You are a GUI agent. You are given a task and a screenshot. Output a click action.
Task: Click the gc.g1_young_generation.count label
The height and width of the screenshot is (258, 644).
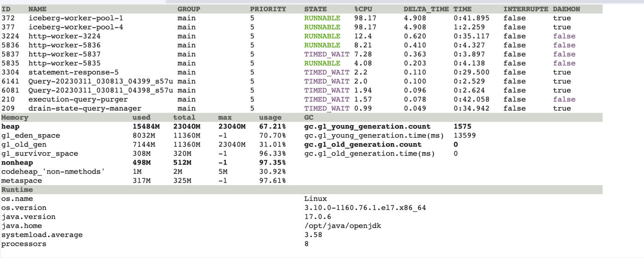click(367, 126)
